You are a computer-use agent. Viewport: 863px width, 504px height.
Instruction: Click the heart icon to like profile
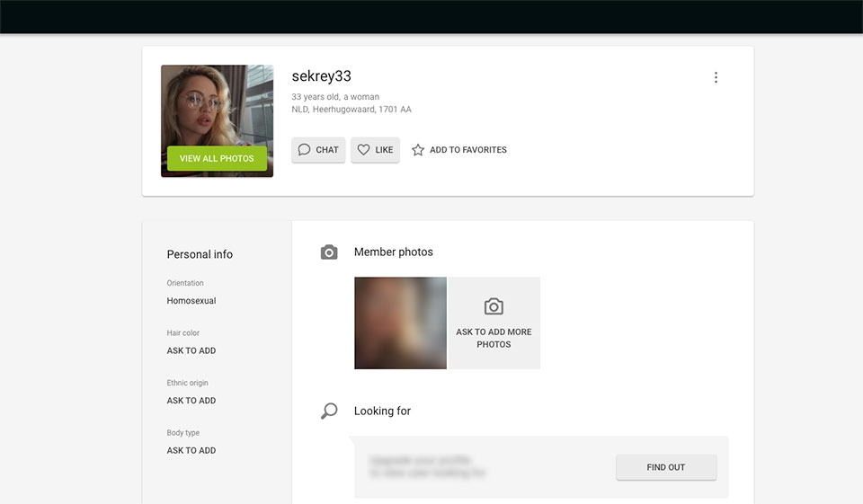point(363,150)
